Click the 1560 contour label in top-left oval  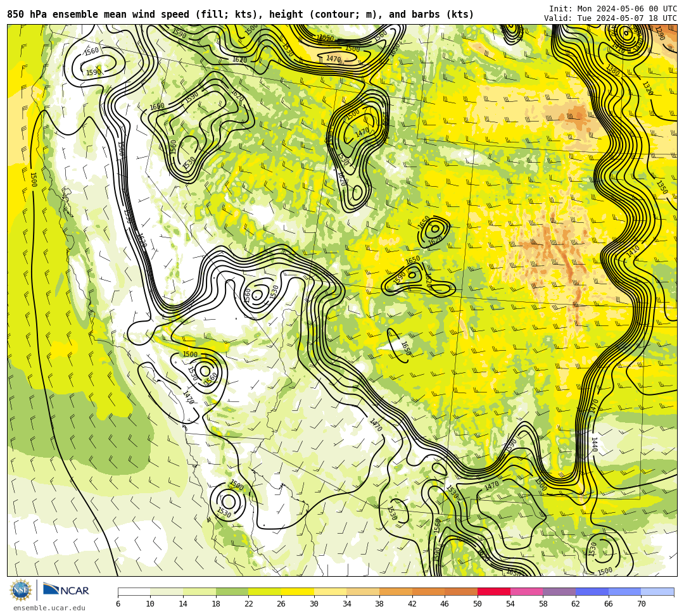click(91, 51)
